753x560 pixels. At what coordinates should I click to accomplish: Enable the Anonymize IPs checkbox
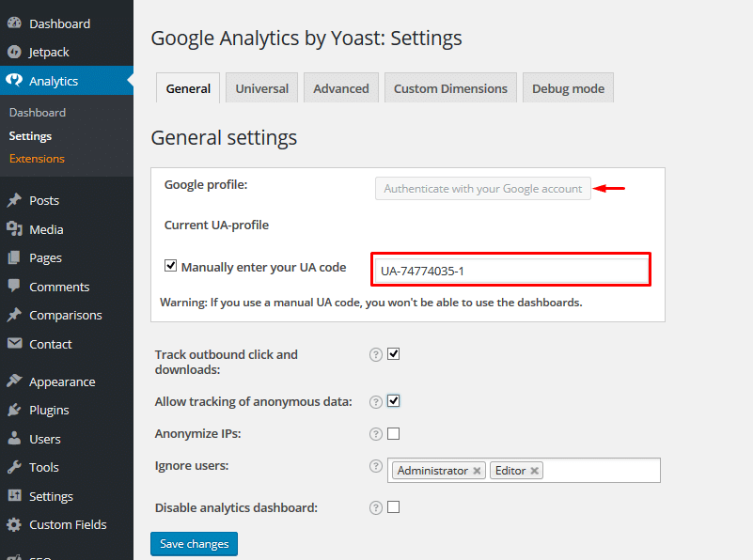click(x=393, y=433)
